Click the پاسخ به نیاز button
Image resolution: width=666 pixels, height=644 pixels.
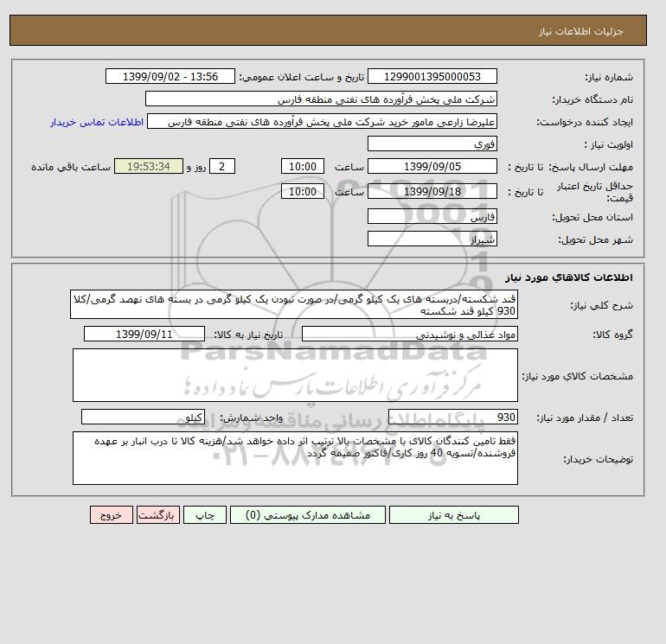coord(453,515)
